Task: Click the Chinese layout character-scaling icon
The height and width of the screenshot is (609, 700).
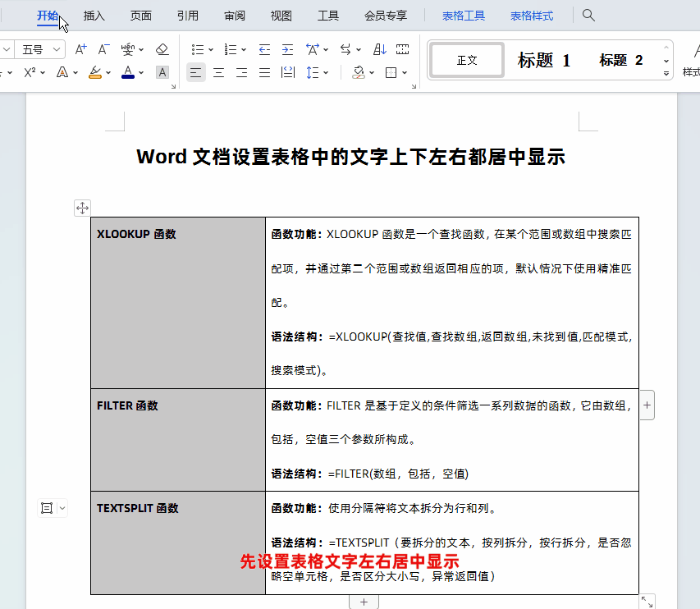Action: (x=313, y=49)
